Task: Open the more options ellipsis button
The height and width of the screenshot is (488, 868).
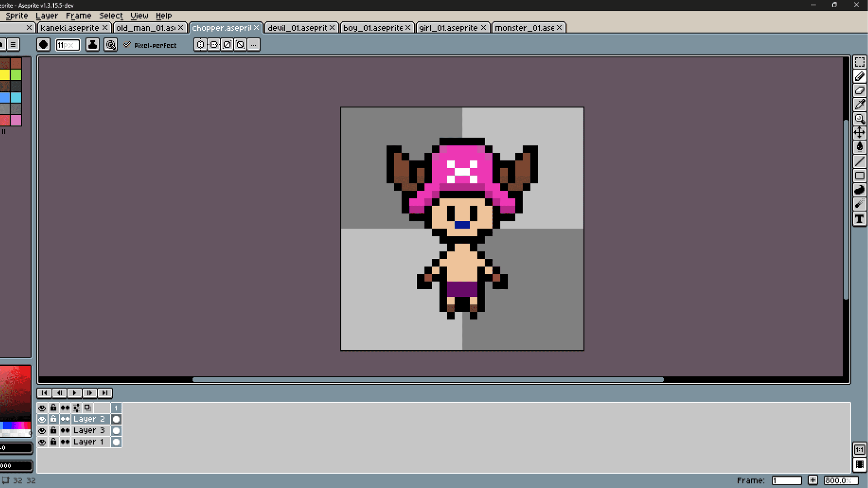Action: pos(254,44)
